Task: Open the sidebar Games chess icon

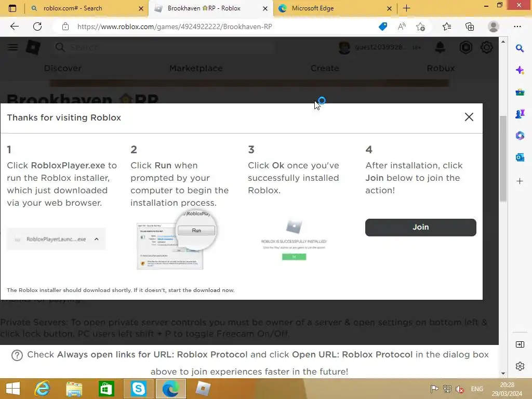Action: [520, 114]
